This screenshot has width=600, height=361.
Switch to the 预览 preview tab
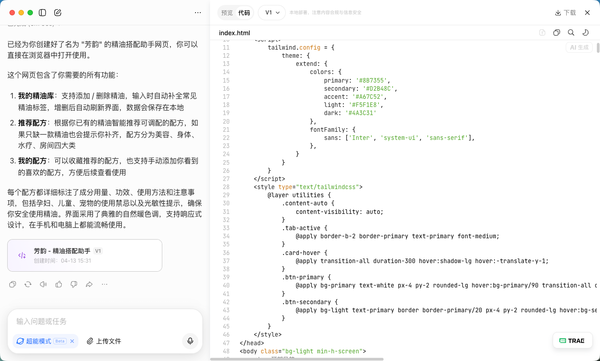point(227,13)
